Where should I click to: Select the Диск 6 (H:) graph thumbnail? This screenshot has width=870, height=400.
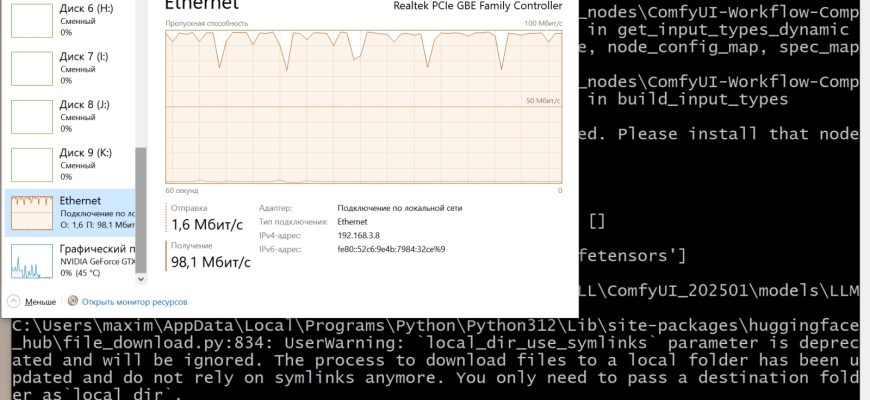click(29, 19)
